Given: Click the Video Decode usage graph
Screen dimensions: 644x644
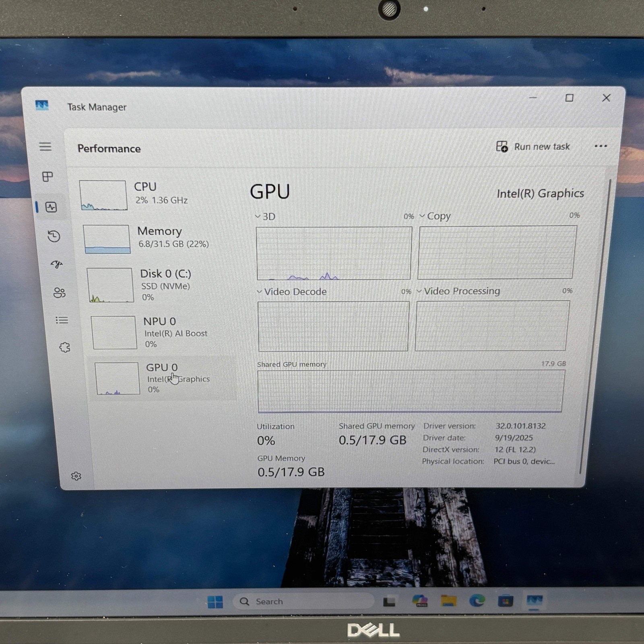Looking at the screenshot, I should (x=333, y=326).
